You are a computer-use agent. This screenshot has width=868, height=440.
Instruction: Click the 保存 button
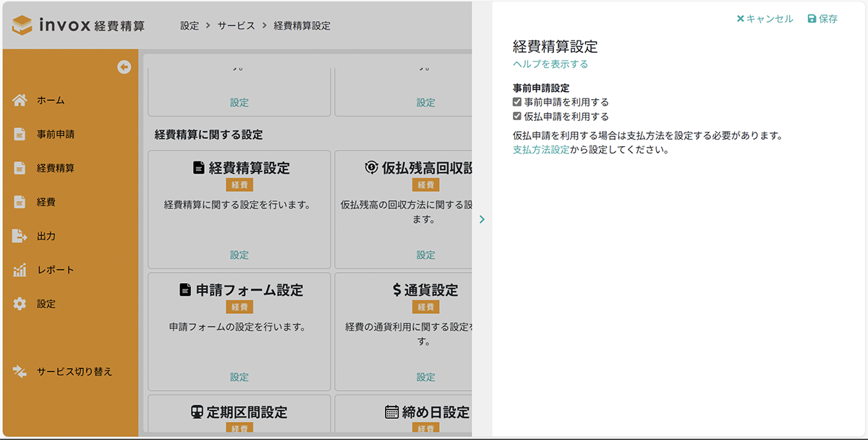pos(822,19)
